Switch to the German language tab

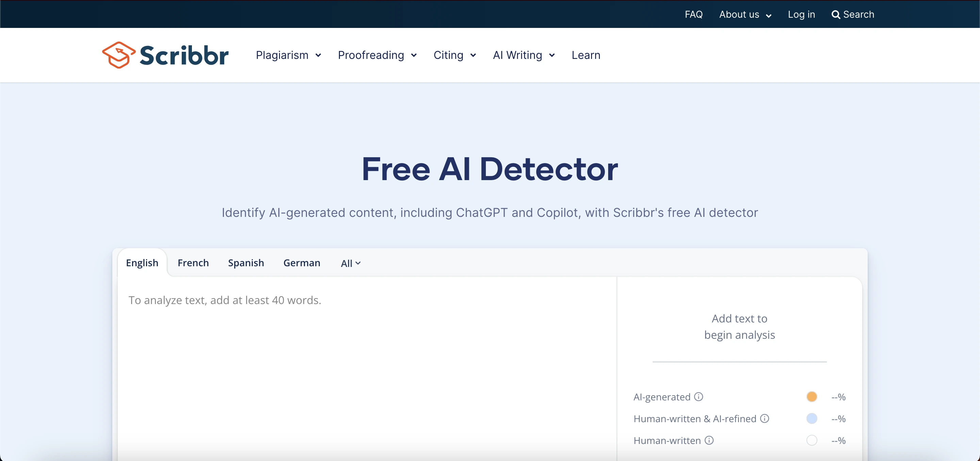[302, 263]
